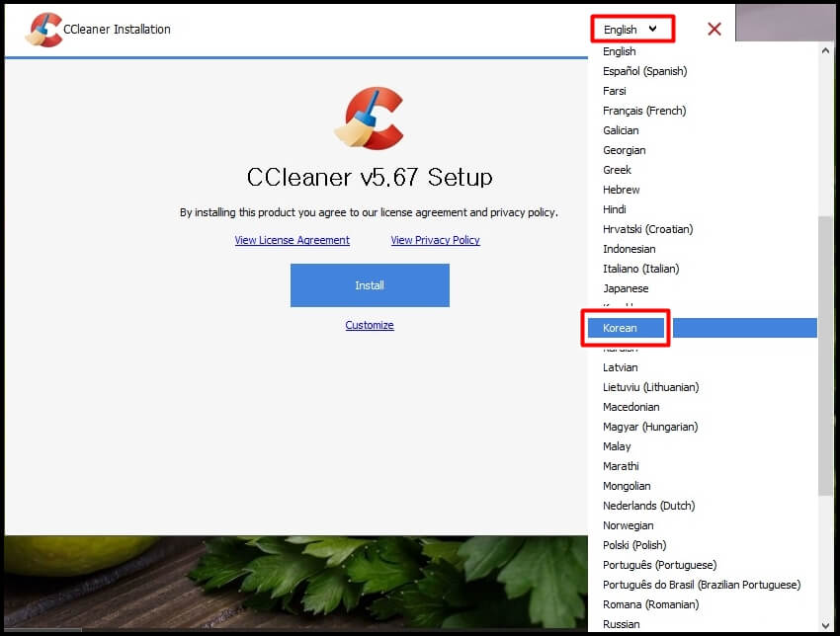Choose Hebrew from the list
This screenshot has width=840, height=636.
click(703, 190)
